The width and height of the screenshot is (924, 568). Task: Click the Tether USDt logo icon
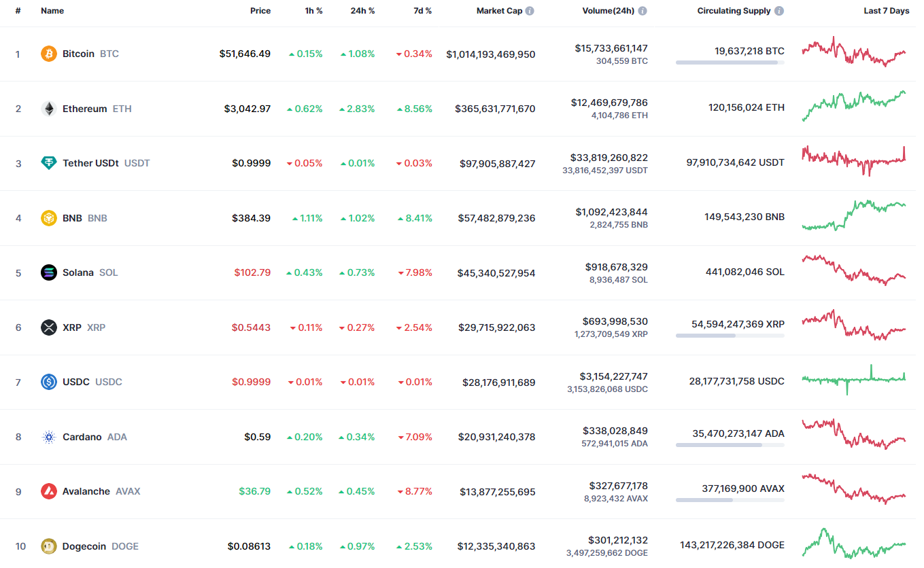click(x=49, y=163)
